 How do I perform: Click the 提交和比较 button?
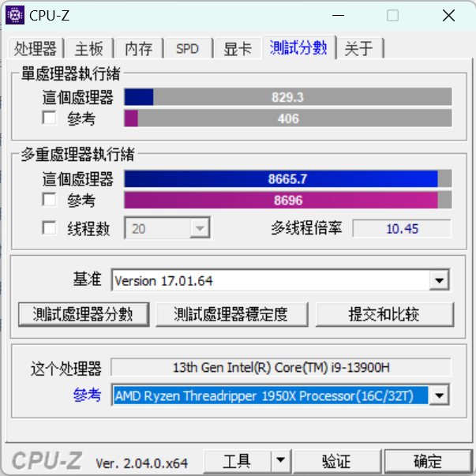tap(384, 314)
